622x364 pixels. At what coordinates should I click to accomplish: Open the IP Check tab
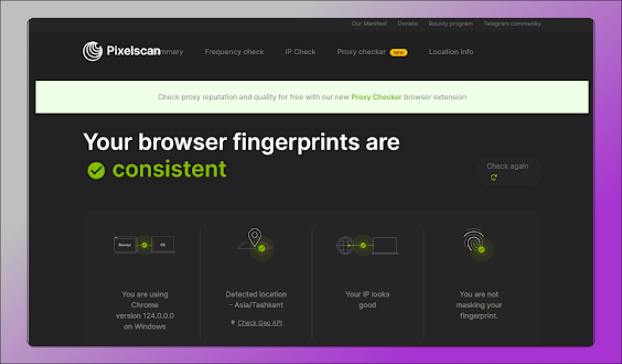pyautogui.click(x=300, y=52)
